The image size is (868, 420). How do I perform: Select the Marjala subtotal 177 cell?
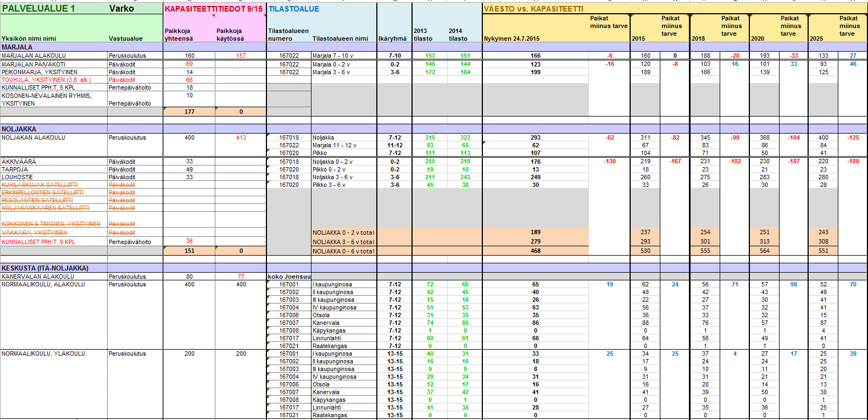pyautogui.click(x=190, y=112)
